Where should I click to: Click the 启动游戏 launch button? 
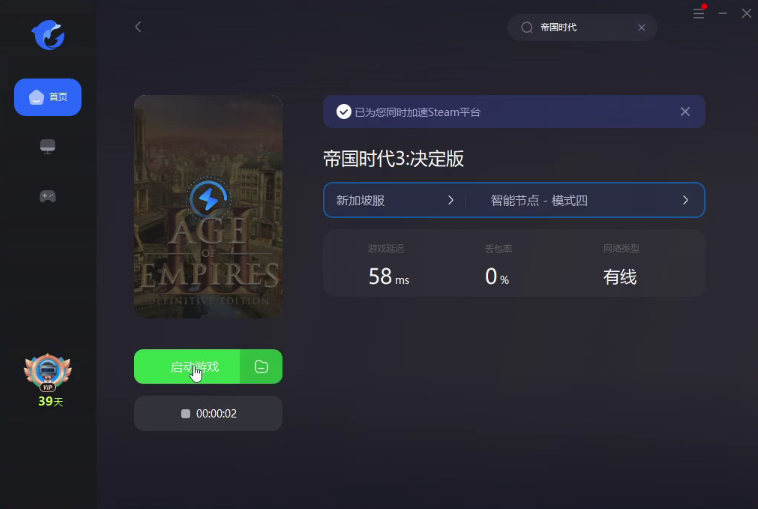(188, 367)
